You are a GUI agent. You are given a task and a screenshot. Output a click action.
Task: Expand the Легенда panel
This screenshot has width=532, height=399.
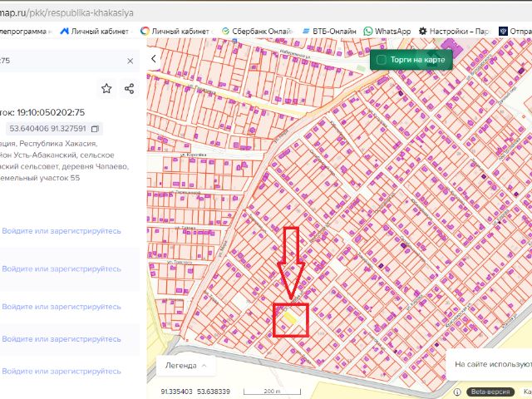coord(185,366)
